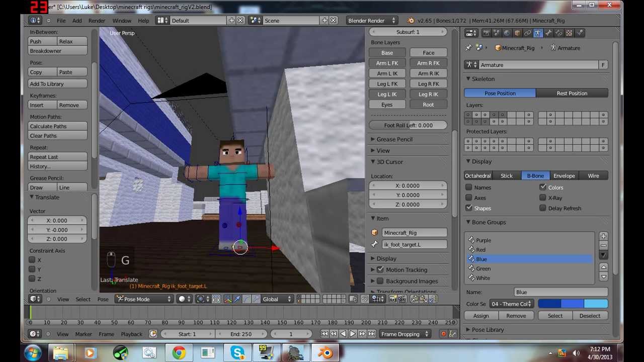Open the Bone properties tab
This screenshot has height=362, width=644.
[548, 33]
